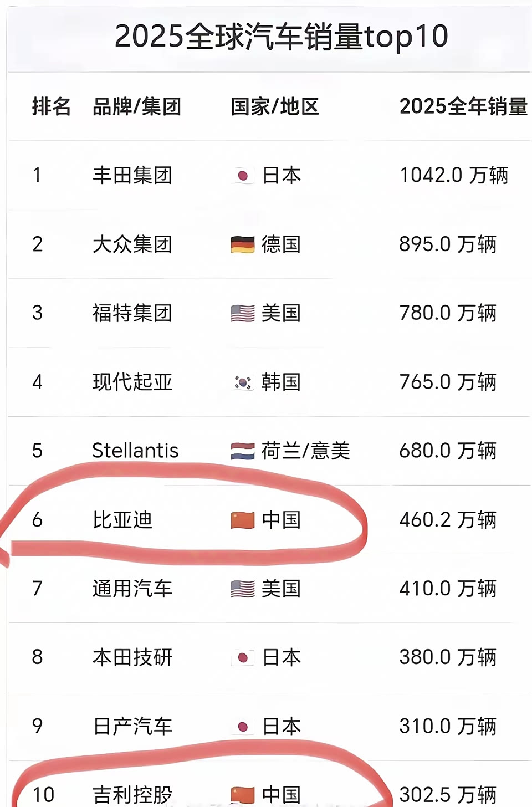Click the China flag in the 比亚迪 row
The width and height of the screenshot is (532, 807).
[242, 520]
